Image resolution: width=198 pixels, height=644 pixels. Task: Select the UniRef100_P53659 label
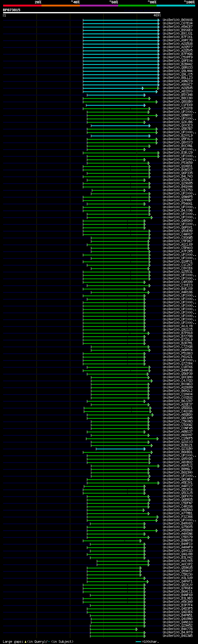tap(178, 163)
